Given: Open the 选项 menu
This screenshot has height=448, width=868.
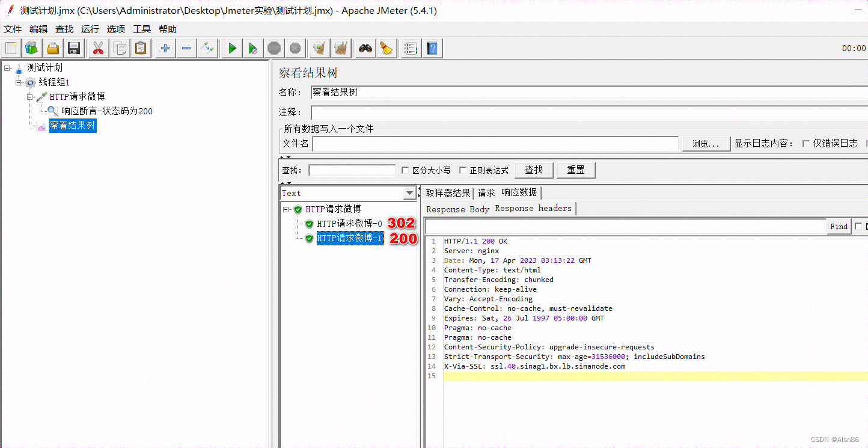Looking at the screenshot, I should pos(116,29).
